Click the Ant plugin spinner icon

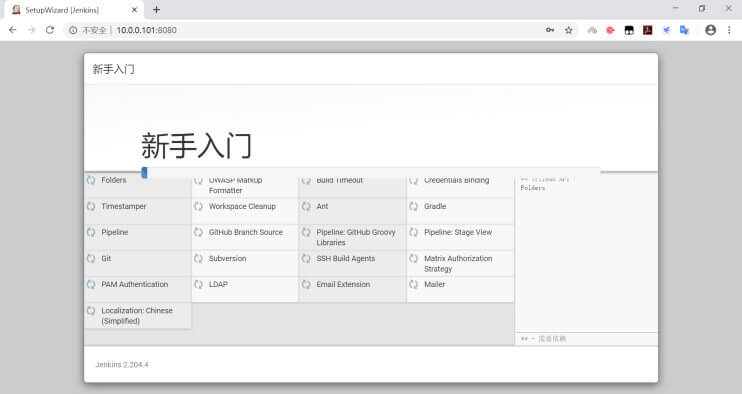point(306,206)
